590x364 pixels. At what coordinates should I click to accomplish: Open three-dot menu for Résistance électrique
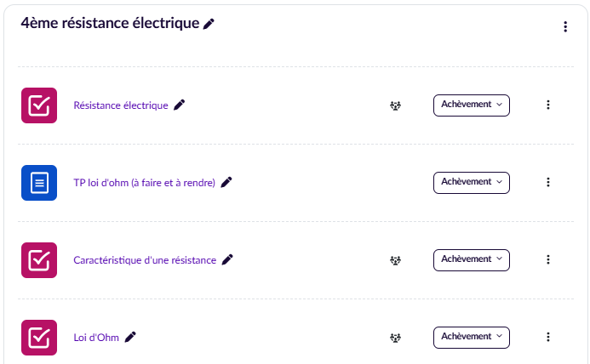pyautogui.click(x=548, y=105)
